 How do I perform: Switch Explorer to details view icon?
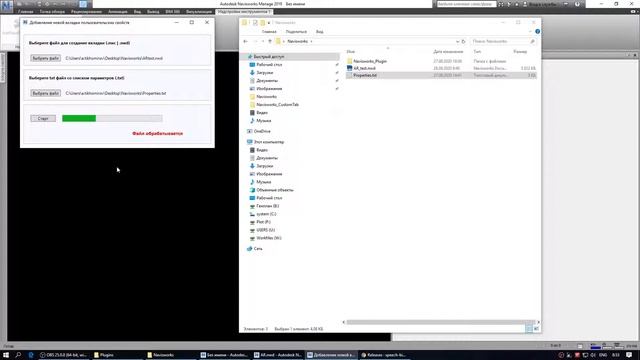[529, 329]
